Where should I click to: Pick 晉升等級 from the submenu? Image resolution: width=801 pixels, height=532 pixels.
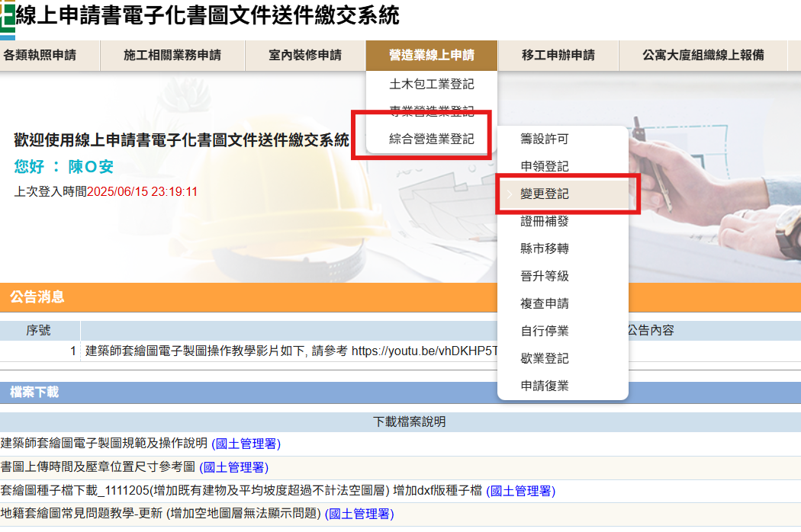[x=545, y=276]
